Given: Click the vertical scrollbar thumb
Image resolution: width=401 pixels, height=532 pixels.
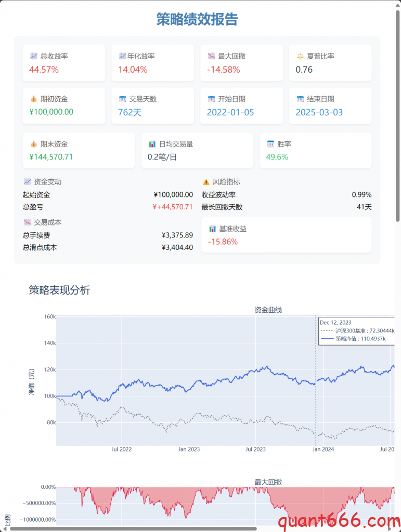Looking at the screenshot, I should point(397,116).
